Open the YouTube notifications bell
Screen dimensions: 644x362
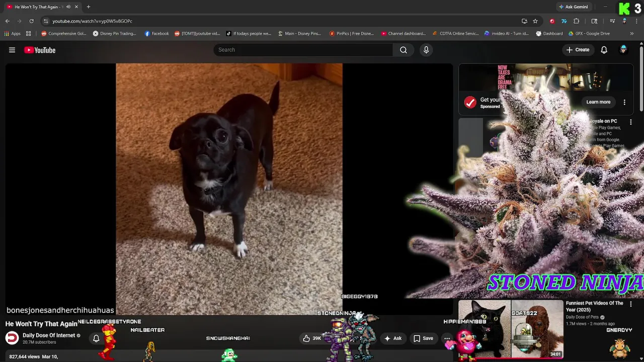(x=604, y=50)
